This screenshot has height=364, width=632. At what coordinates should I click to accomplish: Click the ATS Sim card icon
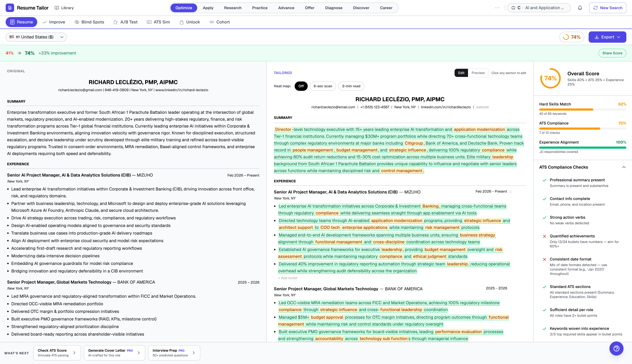tap(149, 22)
